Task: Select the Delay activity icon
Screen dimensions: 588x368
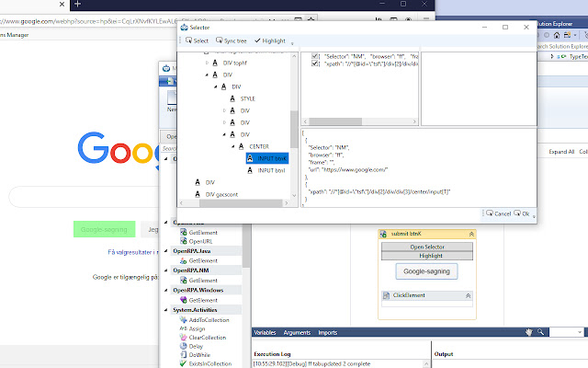Action: click(x=183, y=346)
